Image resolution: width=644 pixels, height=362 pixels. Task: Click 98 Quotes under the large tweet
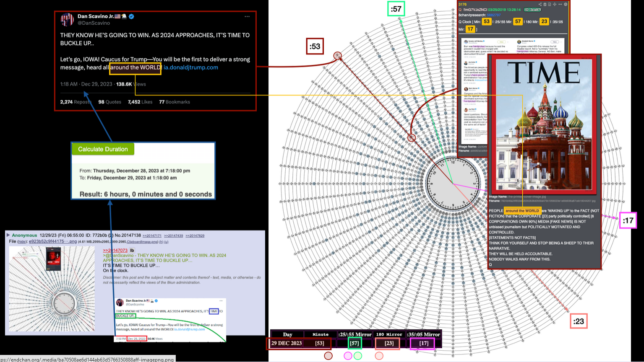coord(110,102)
